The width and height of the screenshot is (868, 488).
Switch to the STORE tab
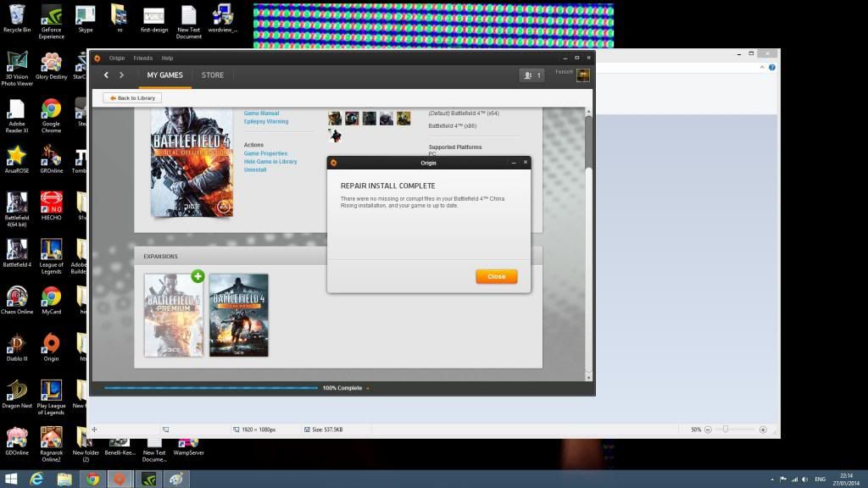pos(213,75)
